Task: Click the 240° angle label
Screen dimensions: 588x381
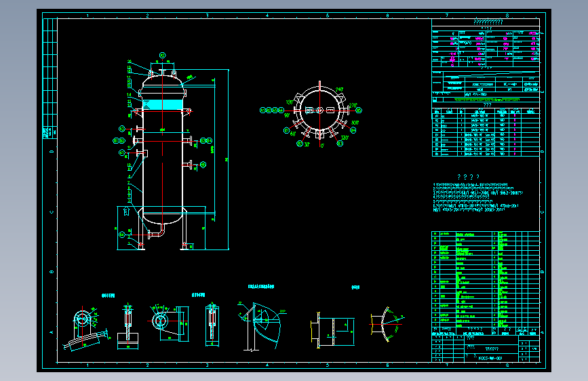Action: coord(339,89)
